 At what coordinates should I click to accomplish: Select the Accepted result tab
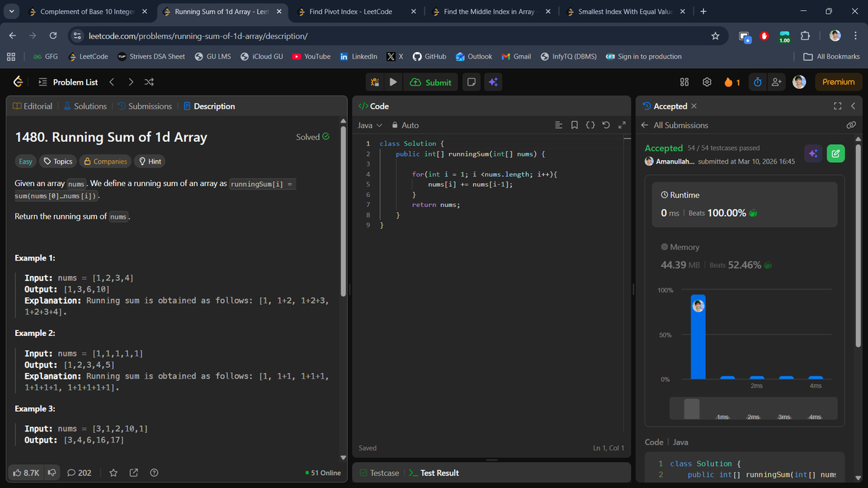click(x=665, y=106)
